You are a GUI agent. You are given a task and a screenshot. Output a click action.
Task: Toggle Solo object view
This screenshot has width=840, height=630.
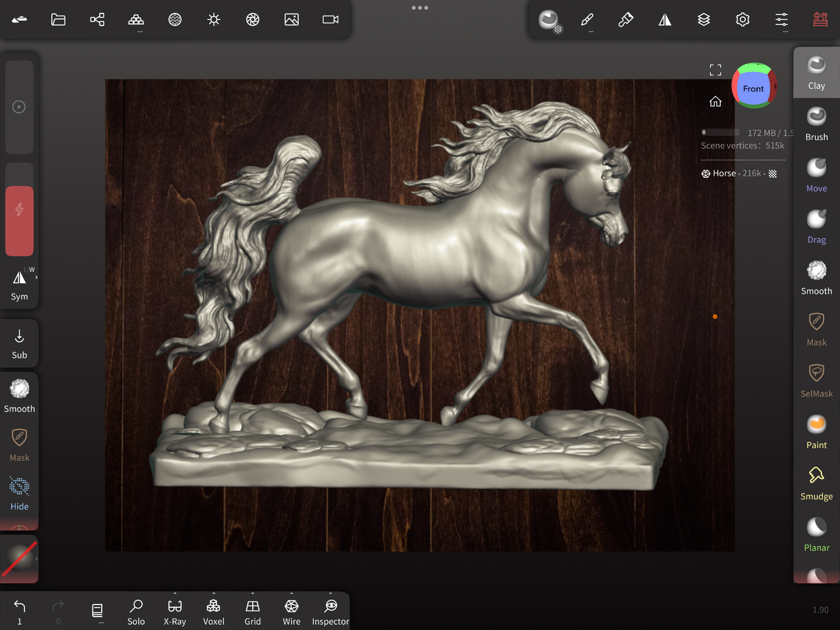pyautogui.click(x=136, y=611)
